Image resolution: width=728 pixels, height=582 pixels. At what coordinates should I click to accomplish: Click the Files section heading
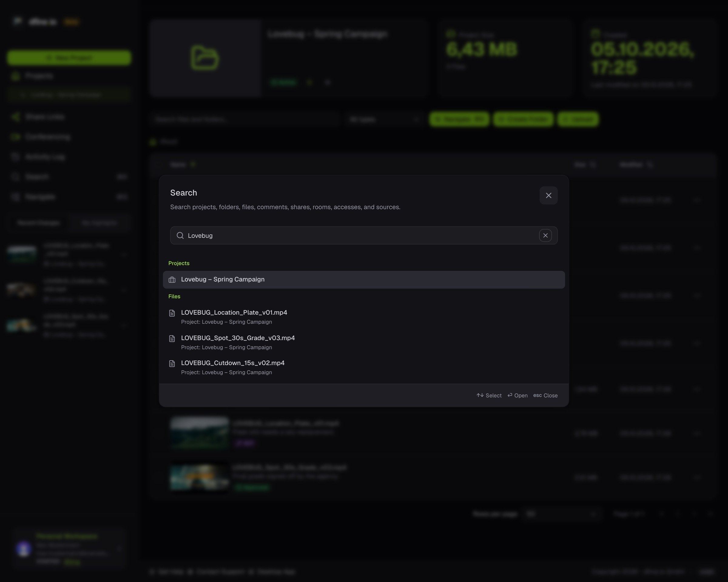pos(174,296)
